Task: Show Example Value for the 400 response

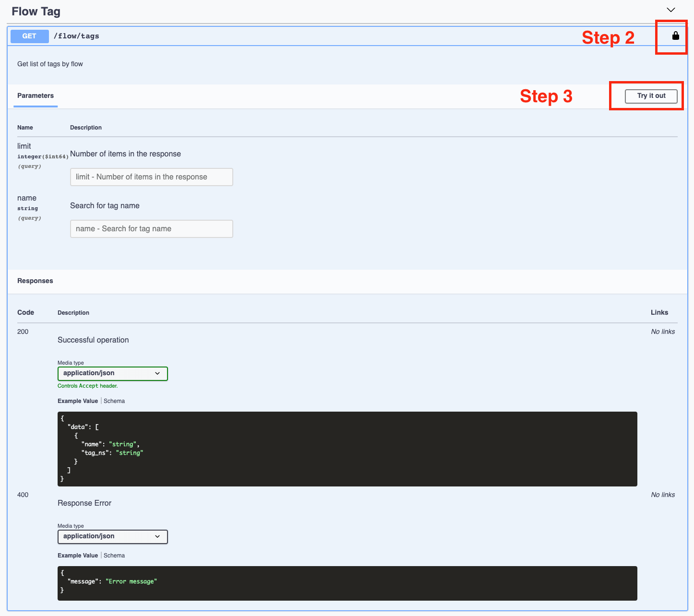Action: (x=78, y=556)
